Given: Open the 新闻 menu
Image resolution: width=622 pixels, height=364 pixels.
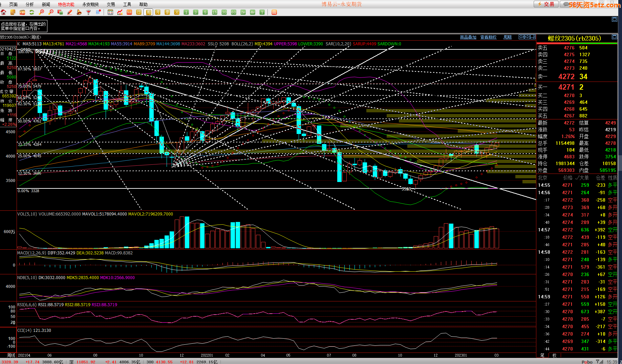Looking at the screenshot, I should [46, 4].
